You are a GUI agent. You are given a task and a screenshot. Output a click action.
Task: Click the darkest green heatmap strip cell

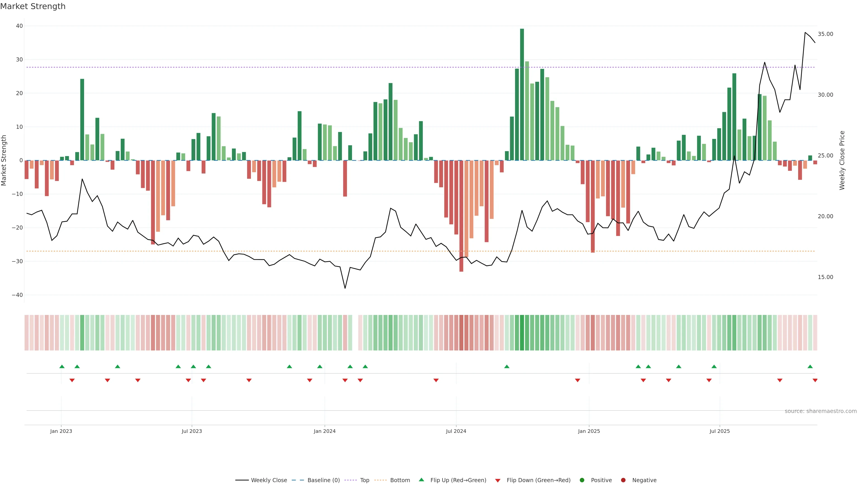pyautogui.click(x=522, y=333)
